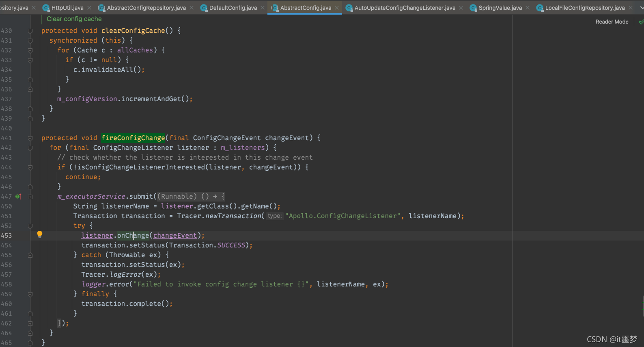Image resolution: width=644 pixels, height=347 pixels.
Task: Click fold end marker on line 462
Action: coord(30,323)
